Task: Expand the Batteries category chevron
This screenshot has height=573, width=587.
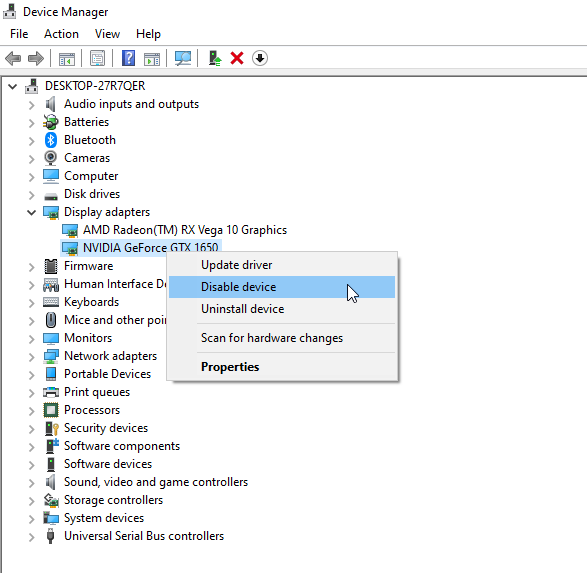Action: [31, 123]
